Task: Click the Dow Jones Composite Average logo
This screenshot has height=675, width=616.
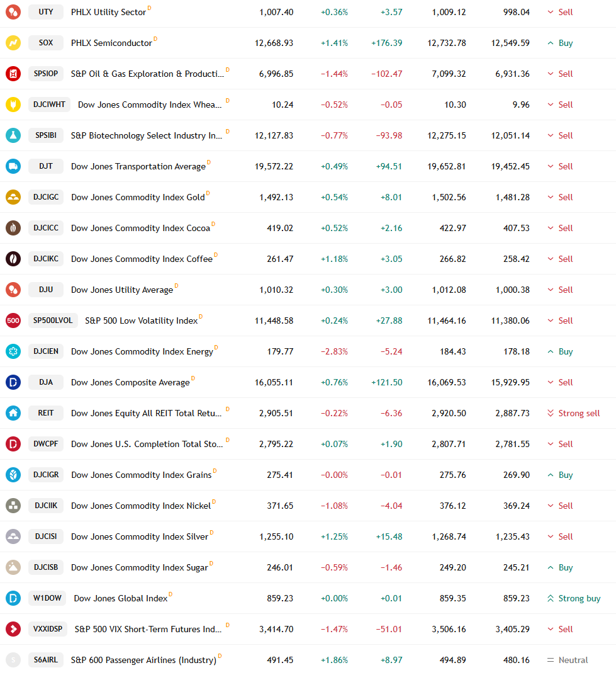Action: (13, 382)
